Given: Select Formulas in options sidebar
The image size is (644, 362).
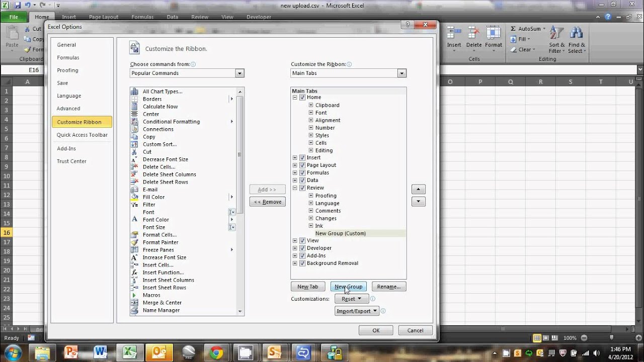Looking at the screenshot, I should tap(68, 58).
